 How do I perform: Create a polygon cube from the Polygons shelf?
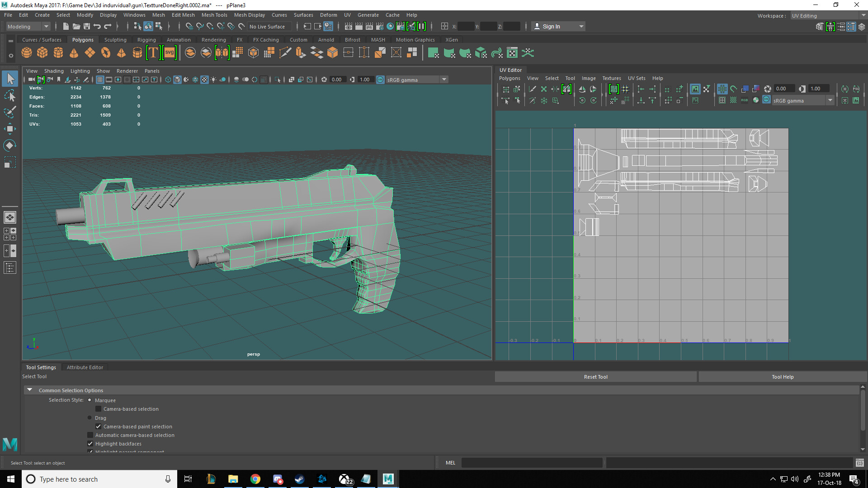coord(42,52)
